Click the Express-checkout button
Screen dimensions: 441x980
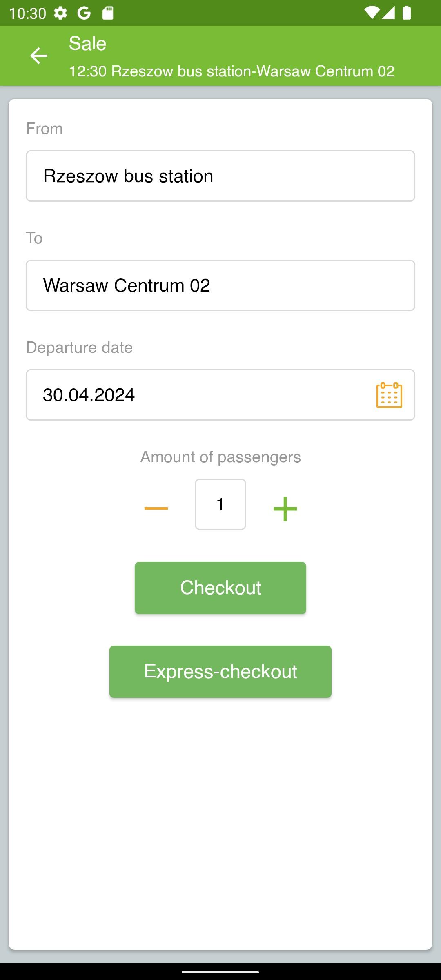220,672
